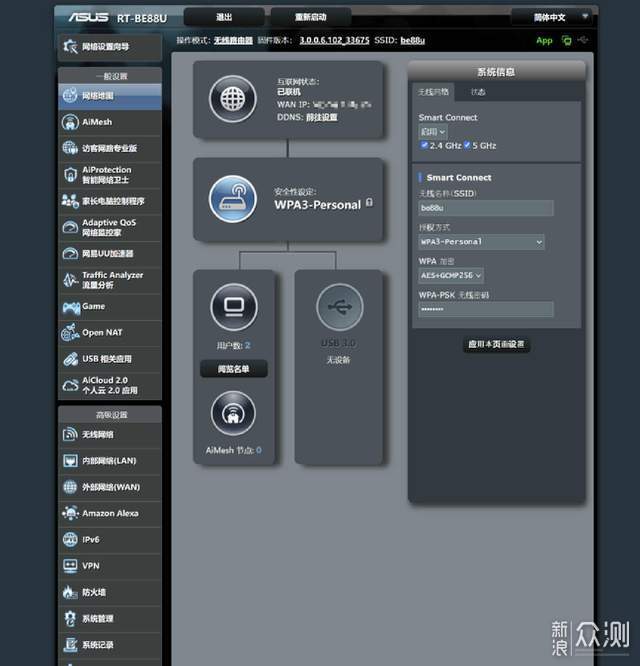Viewport: 640px width, 666px height.
Task: Click the Apply page settings button
Action: point(496,344)
